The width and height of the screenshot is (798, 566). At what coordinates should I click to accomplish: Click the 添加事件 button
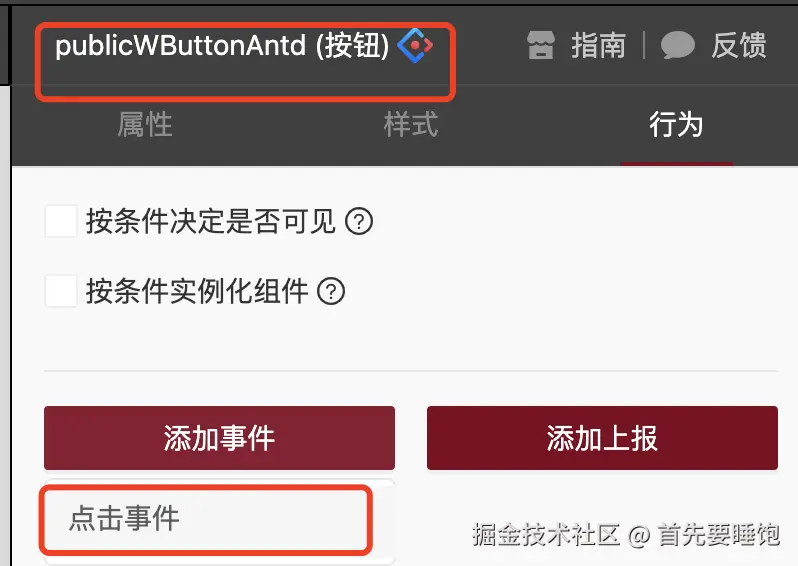[219, 438]
